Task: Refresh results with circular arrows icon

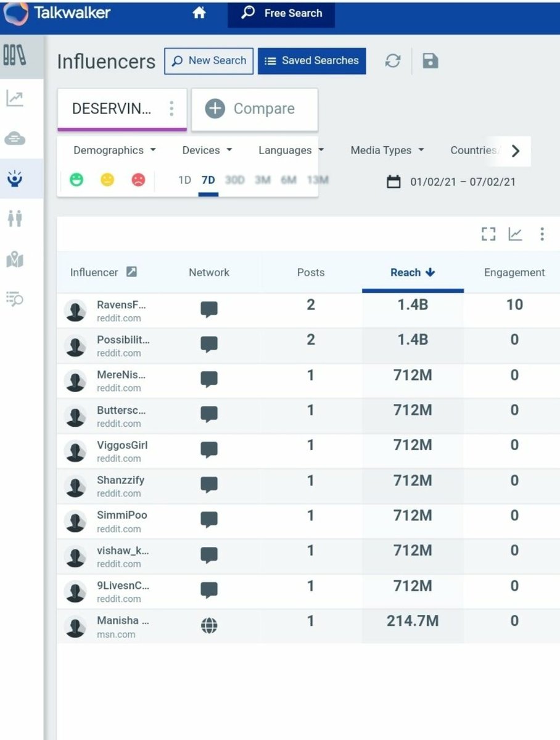Action: (x=393, y=60)
